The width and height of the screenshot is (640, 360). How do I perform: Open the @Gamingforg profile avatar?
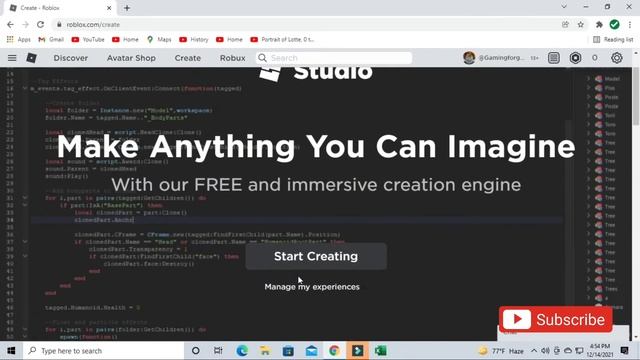(x=469, y=58)
